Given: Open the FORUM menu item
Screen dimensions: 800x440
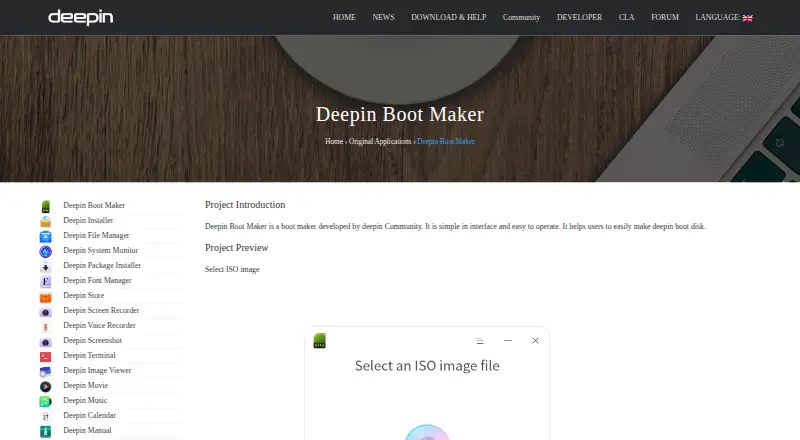Looking at the screenshot, I should click(x=665, y=17).
